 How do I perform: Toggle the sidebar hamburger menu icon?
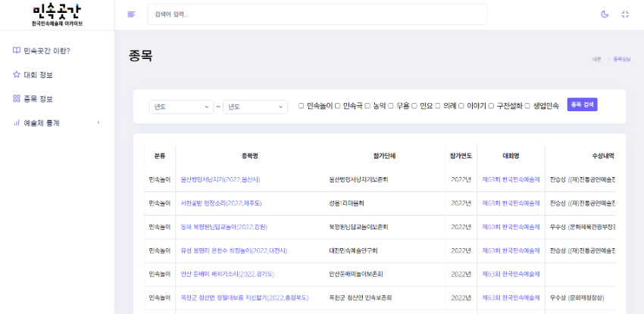pyautogui.click(x=131, y=14)
